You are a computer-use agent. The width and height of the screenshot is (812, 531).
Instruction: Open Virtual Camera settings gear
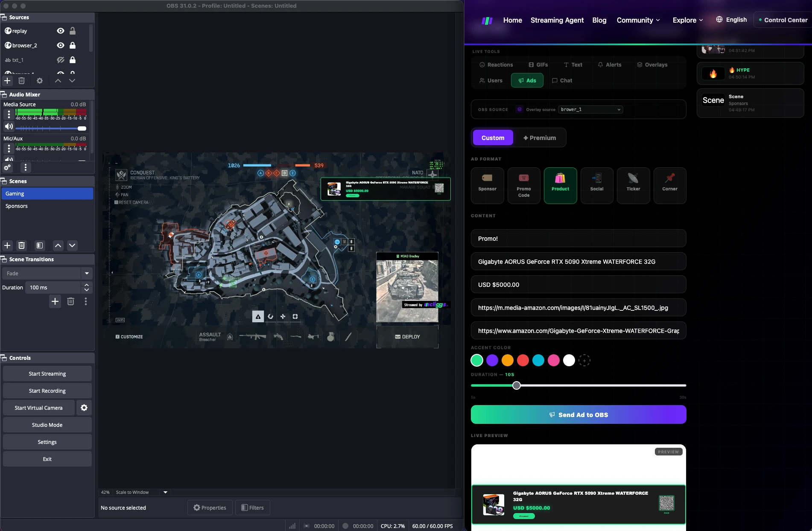84,408
